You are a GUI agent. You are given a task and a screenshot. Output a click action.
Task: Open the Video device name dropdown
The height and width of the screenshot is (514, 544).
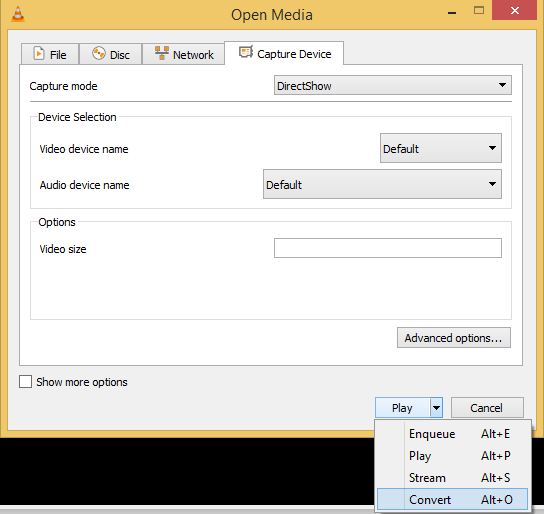tap(441, 148)
